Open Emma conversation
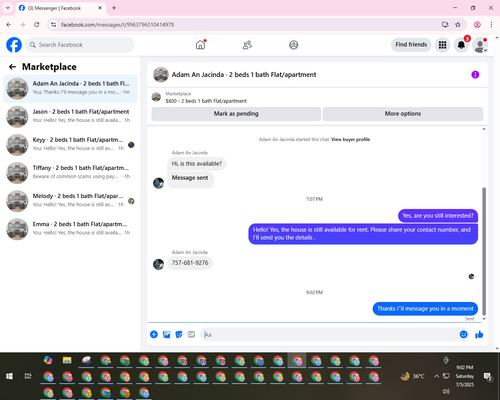500x400 pixels. click(70, 229)
